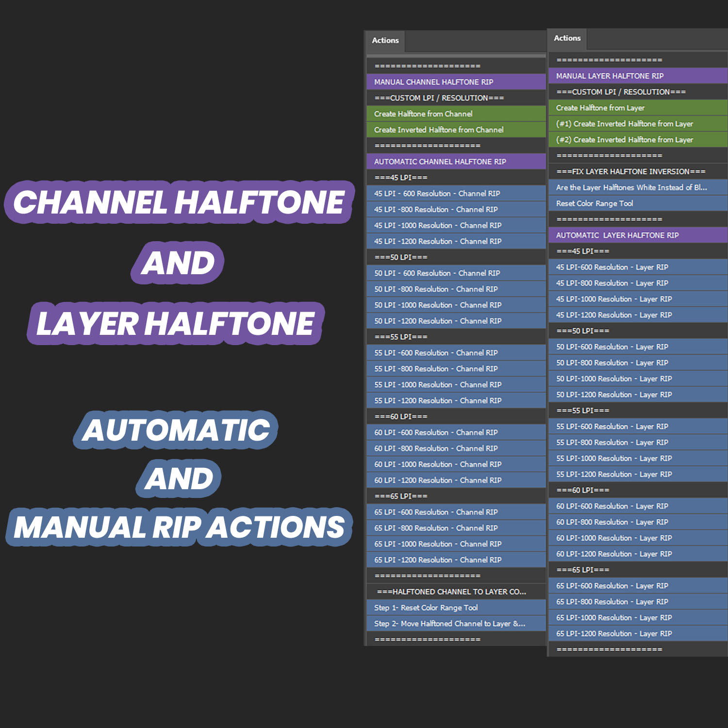Select 50 LPI-800 Resolution - Layer RIP

pos(638,363)
